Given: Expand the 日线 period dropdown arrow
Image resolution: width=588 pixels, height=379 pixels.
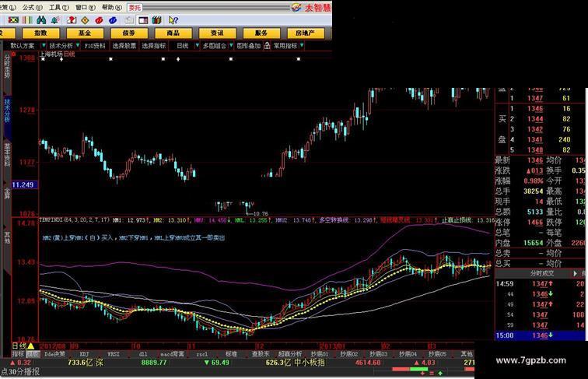Looking at the screenshot, I should click(x=198, y=45).
